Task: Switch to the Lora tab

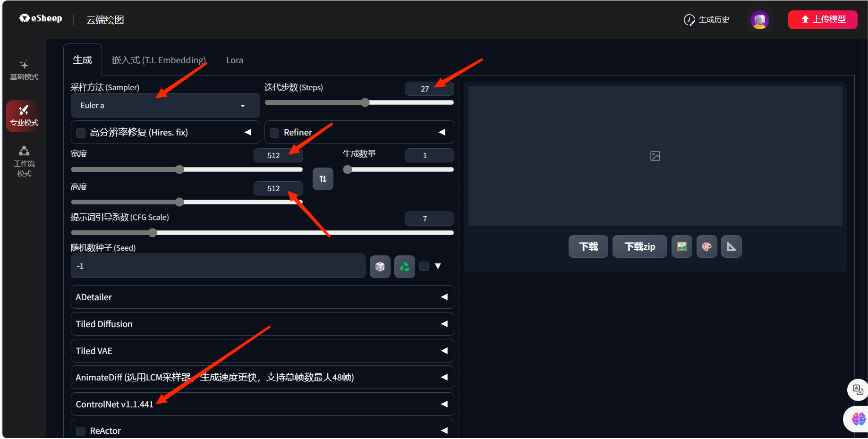Action: 235,60
